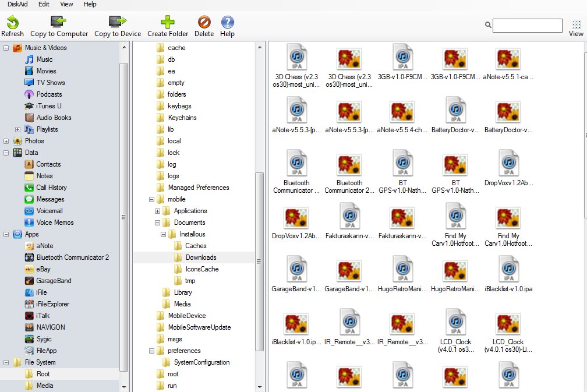This screenshot has height=392, width=587.
Task: Click the search input field
Action: (527, 26)
